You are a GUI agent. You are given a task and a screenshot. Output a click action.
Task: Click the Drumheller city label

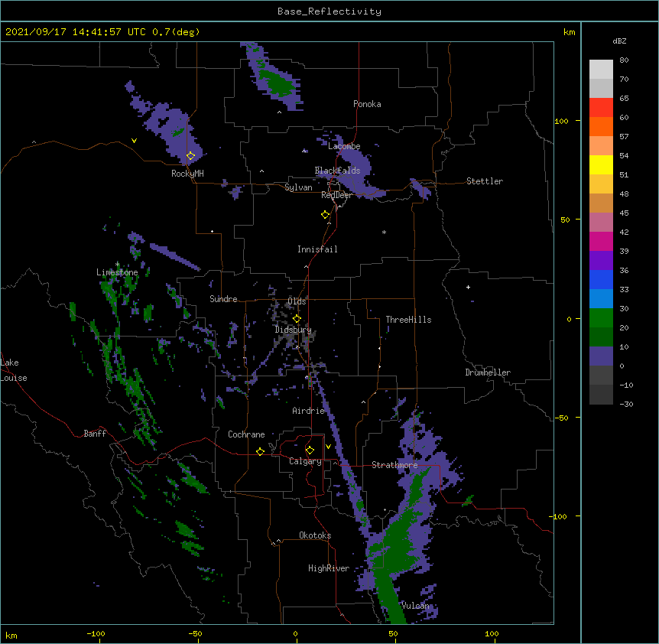click(x=488, y=372)
